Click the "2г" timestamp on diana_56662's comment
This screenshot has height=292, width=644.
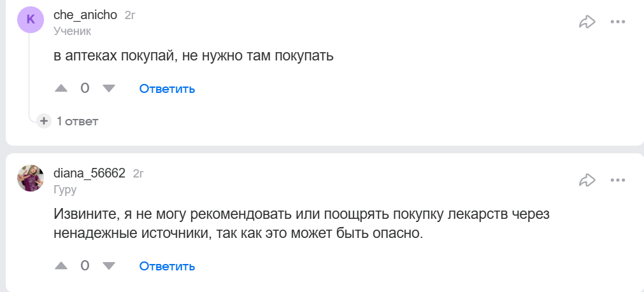coord(138,173)
